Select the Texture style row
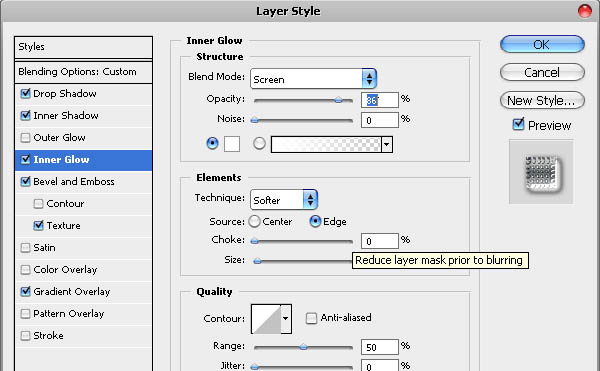The image size is (600, 371). 83,226
